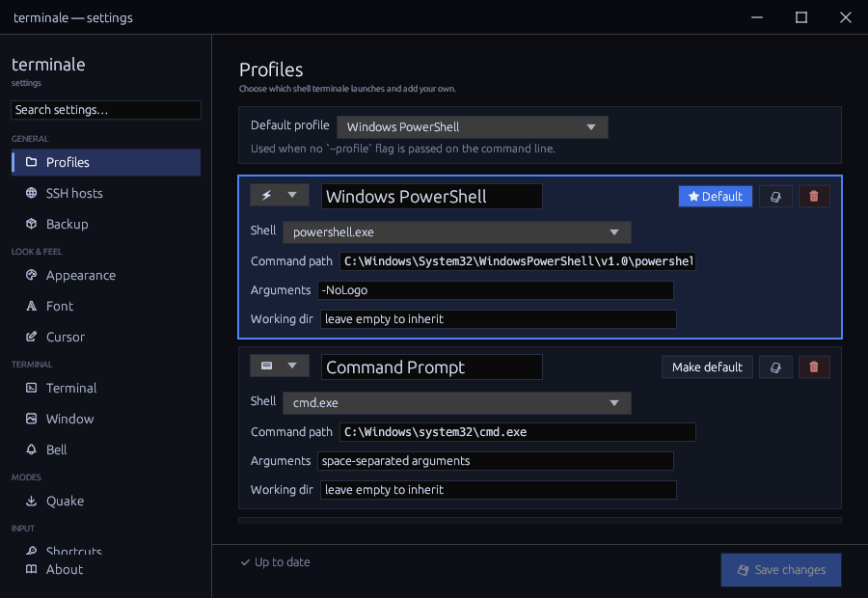Viewport: 868px width, 598px height.
Task: Open Cursor settings
Action: [106, 338]
